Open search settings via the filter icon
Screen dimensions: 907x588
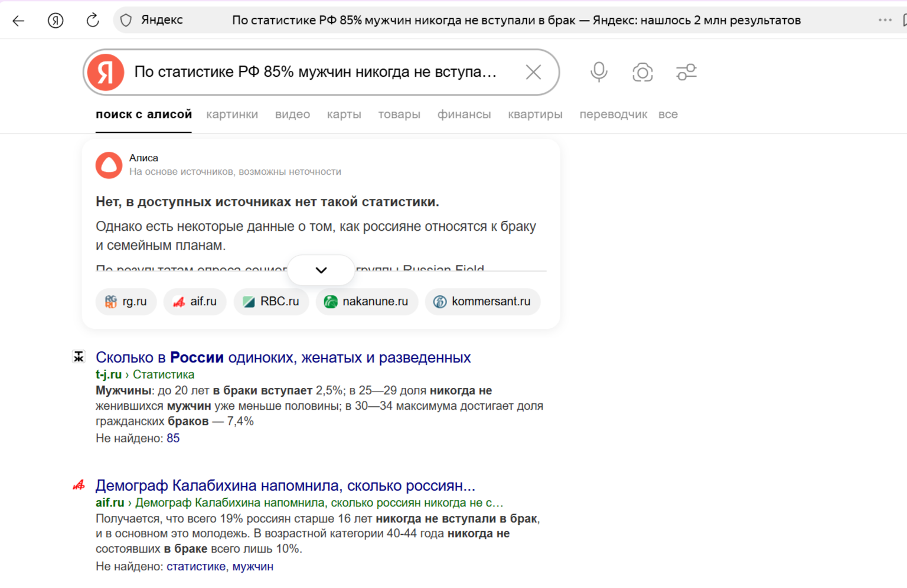click(686, 72)
